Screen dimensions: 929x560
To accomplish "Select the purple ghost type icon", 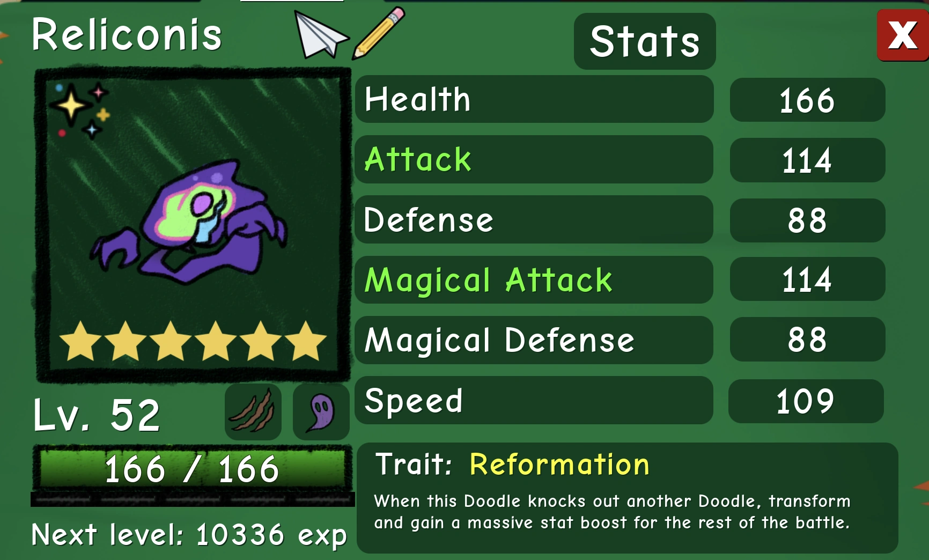I will 321,412.
